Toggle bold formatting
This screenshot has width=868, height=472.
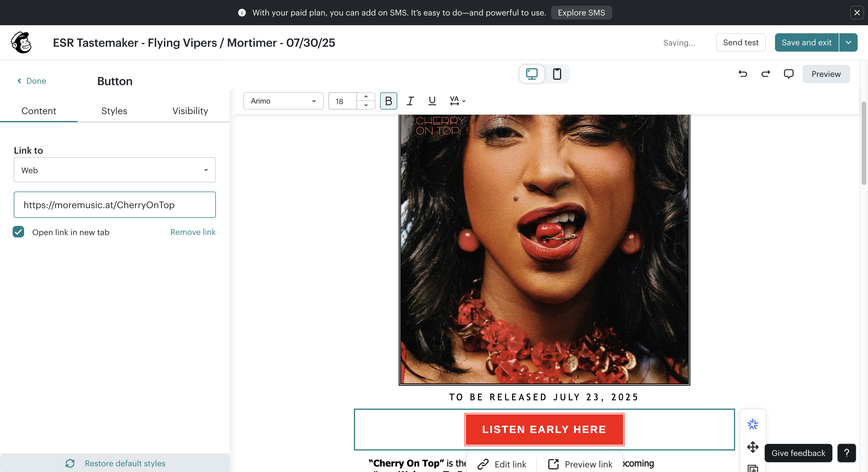click(389, 101)
